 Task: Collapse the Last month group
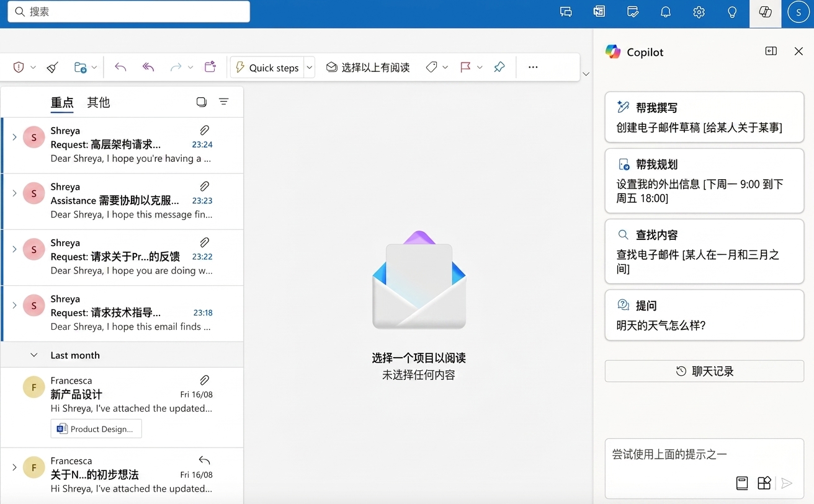[34, 355]
